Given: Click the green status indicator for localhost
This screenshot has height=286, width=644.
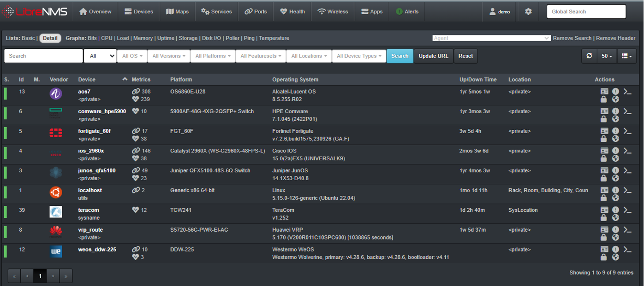Looking at the screenshot, I should pyautogui.click(x=6, y=193).
